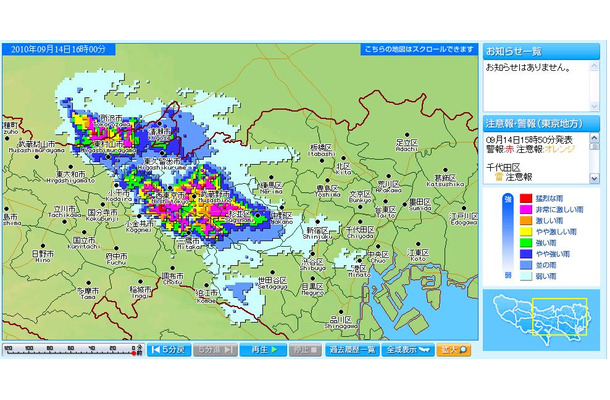Click the magenta 非常に激しい雨 legend swatch
This screenshot has height=400, width=610.
point(526,209)
